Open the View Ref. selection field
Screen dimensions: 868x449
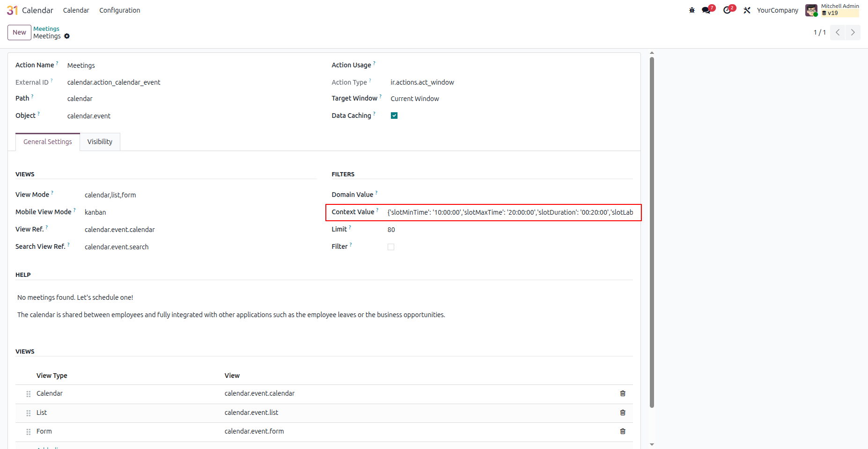tap(201, 230)
